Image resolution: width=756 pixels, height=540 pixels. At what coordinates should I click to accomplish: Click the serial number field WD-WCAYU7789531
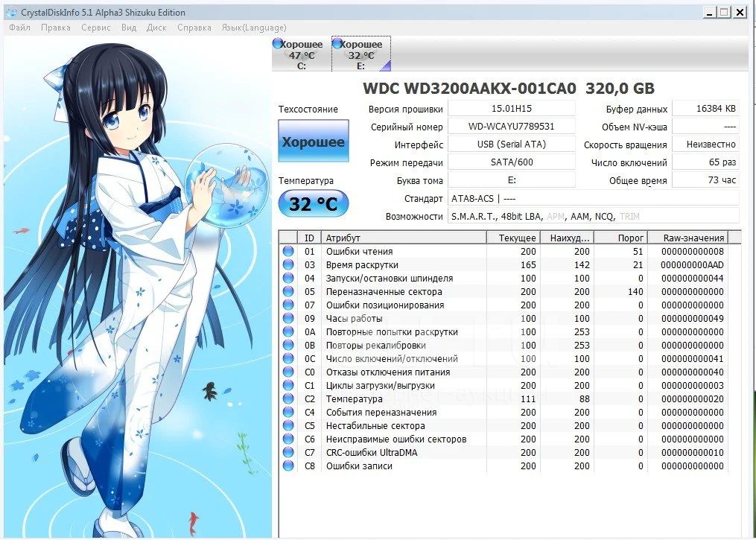pyautogui.click(x=512, y=127)
